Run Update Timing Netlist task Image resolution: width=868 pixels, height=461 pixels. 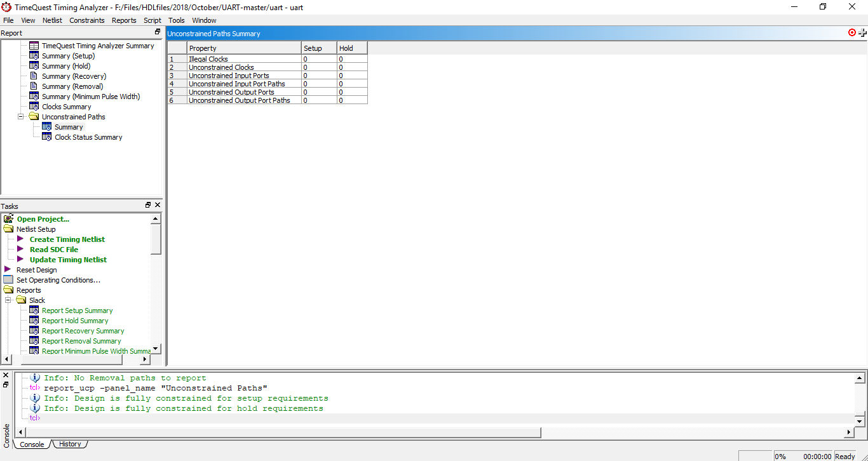click(68, 260)
